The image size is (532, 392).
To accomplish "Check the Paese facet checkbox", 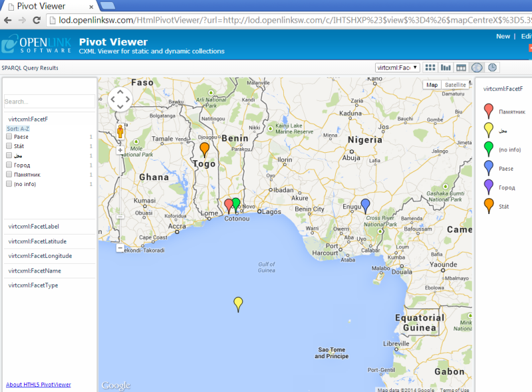I will click(x=9, y=136).
